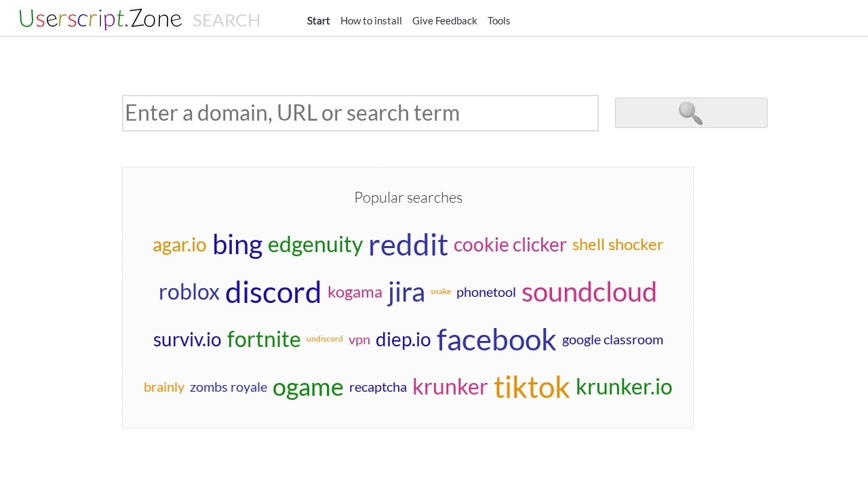This screenshot has height=488, width=868.
Task: Pick the shell shocker tag
Action: (x=617, y=245)
